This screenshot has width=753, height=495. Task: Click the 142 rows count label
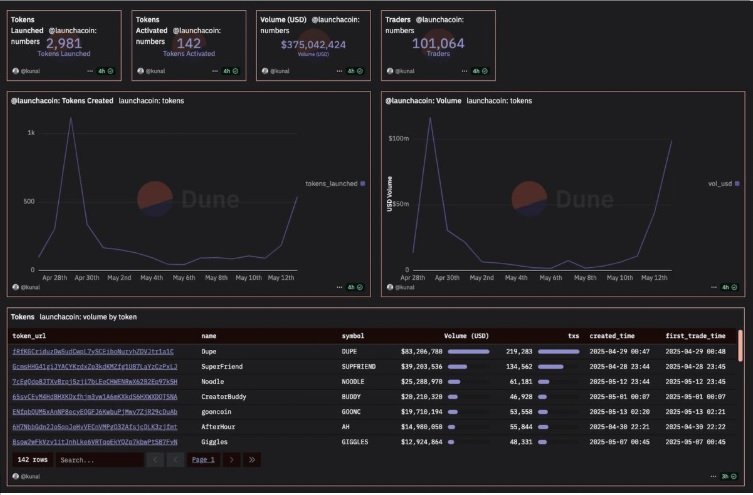[32, 460]
